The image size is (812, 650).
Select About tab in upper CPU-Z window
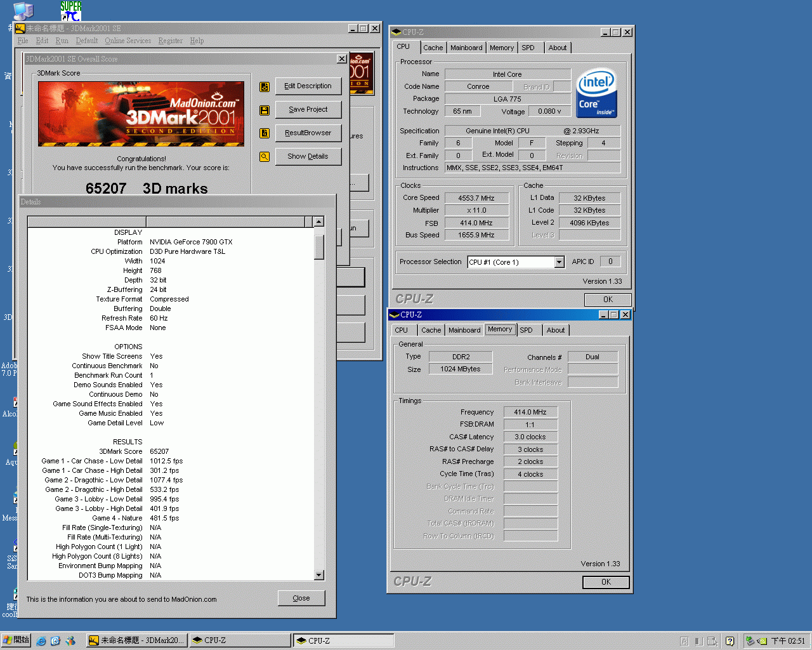(x=558, y=48)
